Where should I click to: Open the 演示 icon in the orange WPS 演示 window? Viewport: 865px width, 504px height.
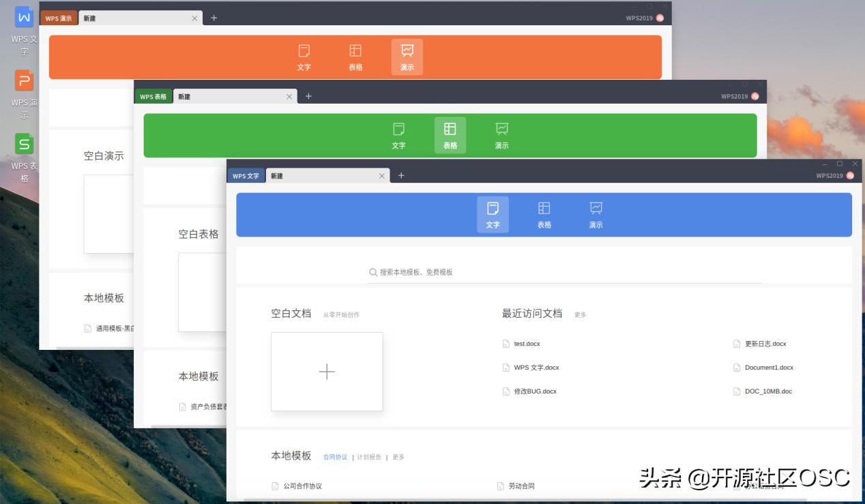tap(407, 56)
